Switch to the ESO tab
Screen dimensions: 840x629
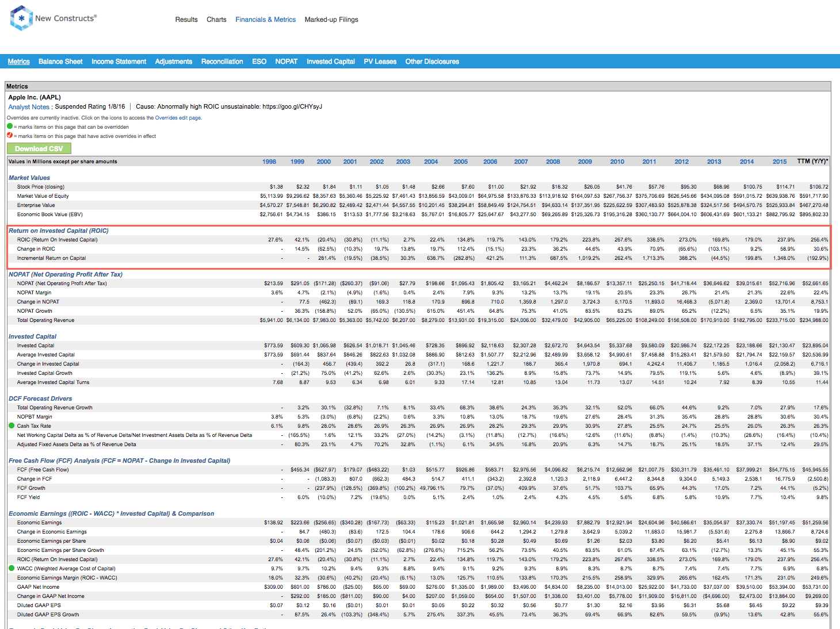[x=259, y=62]
